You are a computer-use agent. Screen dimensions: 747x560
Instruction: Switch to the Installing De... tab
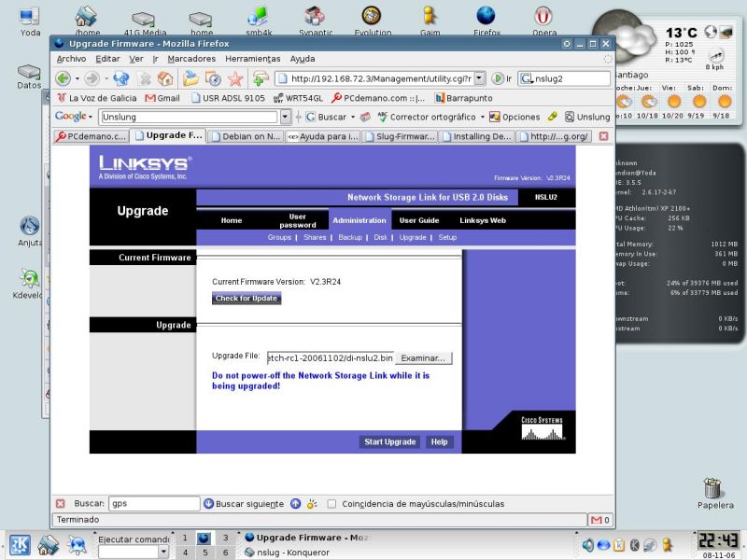point(476,136)
